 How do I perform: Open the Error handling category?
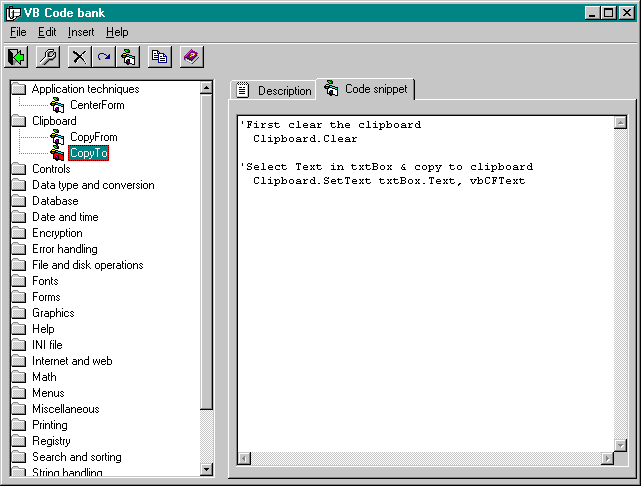[64, 249]
